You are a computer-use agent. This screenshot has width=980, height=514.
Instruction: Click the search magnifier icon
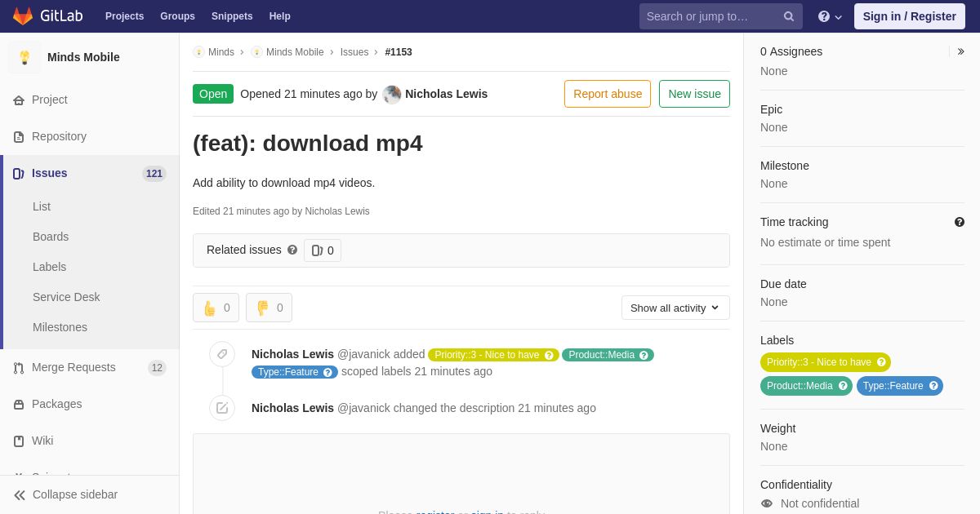tap(788, 16)
